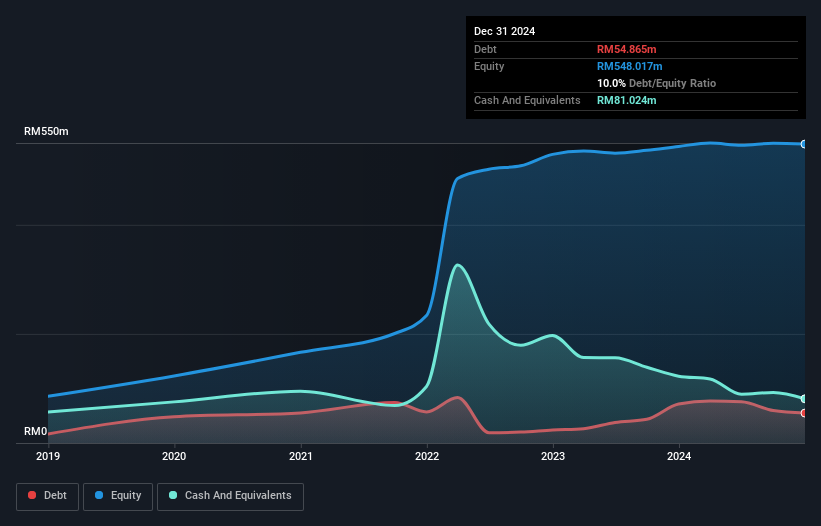Click the 2020 x-axis label
The width and height of the screenshot is (821, 526).
click(174, 456)
